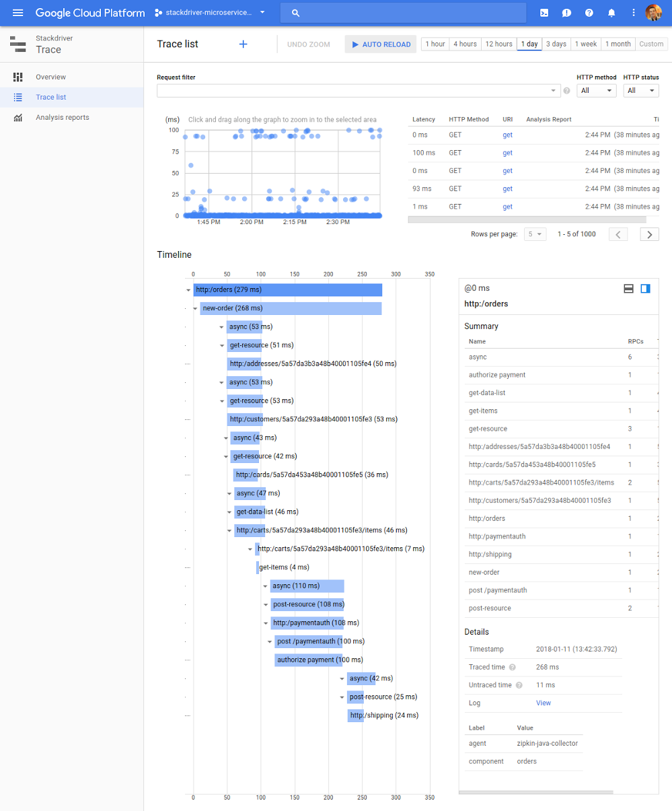The width and height of the screenshot is (672, 811).
Task: Click the get-data-list row in Summary
Action: click(x=562, y=393)
